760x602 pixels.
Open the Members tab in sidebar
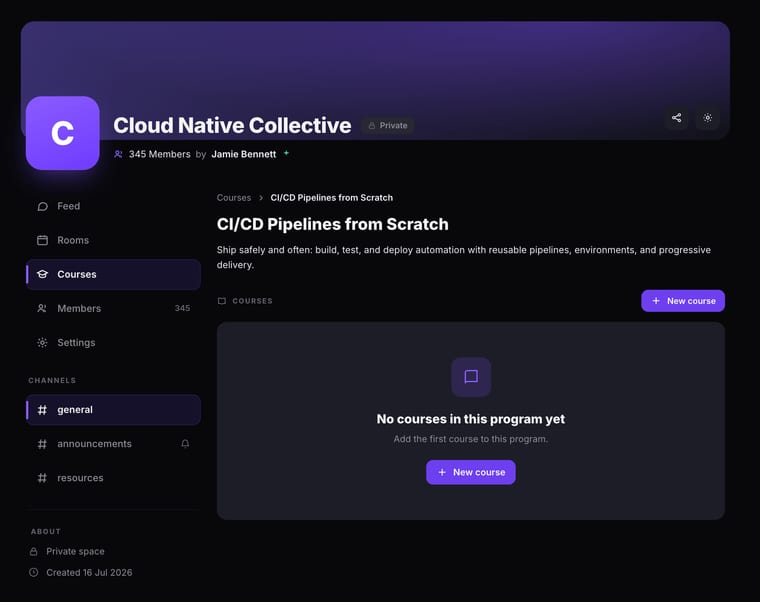tap(113, 308)
